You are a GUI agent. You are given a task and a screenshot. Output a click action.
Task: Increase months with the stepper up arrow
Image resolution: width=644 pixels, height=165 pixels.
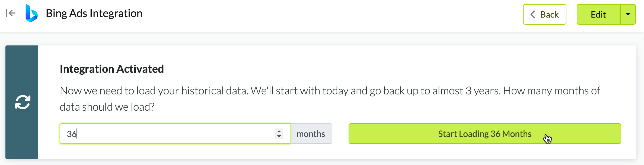(279, 131)
